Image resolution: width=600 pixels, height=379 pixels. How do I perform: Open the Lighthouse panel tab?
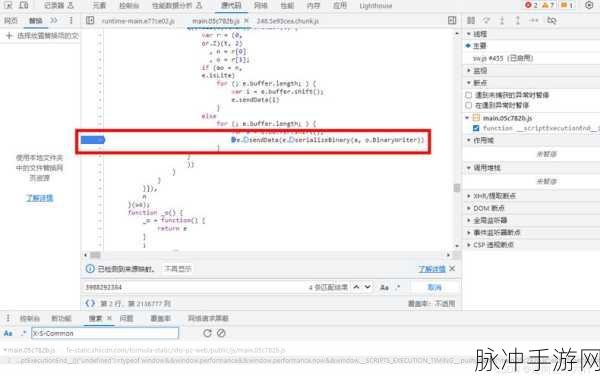[x=376, y=6]
